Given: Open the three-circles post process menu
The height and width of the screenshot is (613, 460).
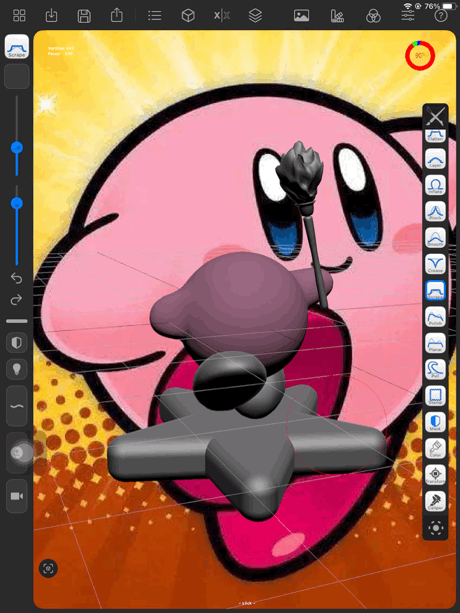Looking at the screenshot, I should (373, 16).
